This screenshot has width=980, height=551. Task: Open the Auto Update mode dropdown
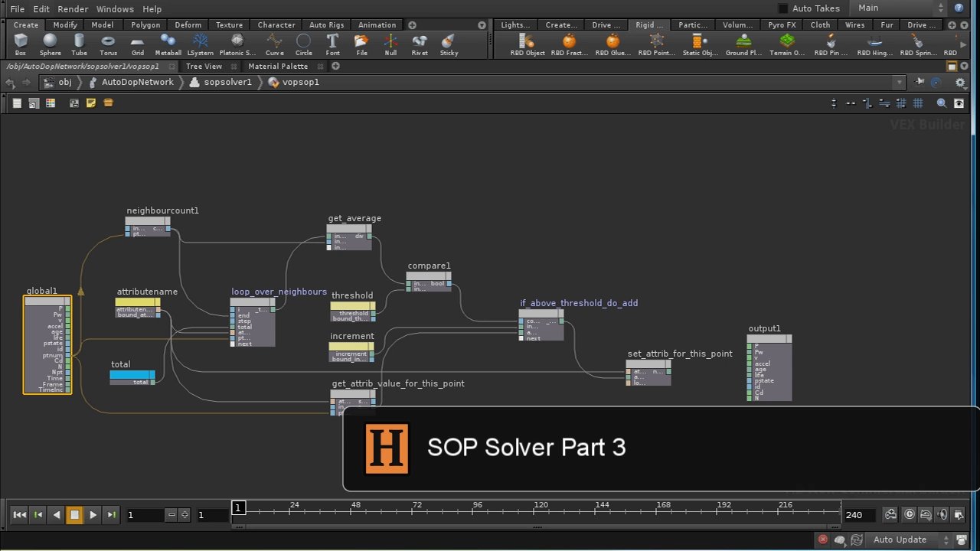click(x=907, y=540)
